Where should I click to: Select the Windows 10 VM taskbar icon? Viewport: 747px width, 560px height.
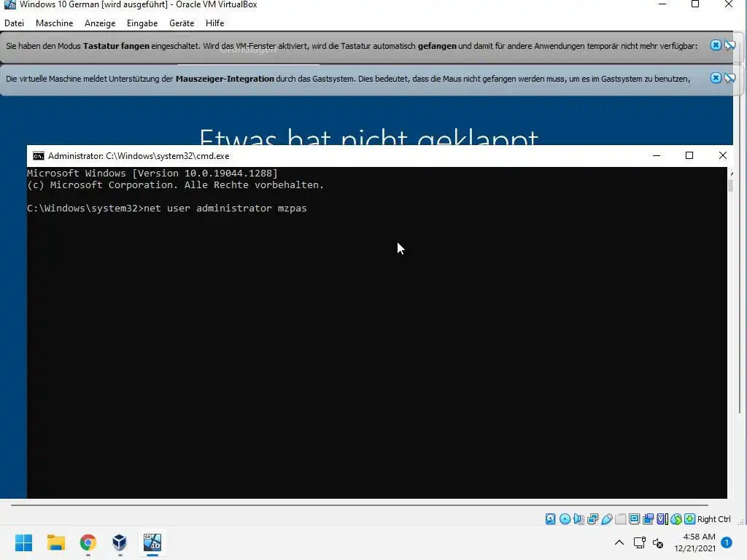click(152, 542)
